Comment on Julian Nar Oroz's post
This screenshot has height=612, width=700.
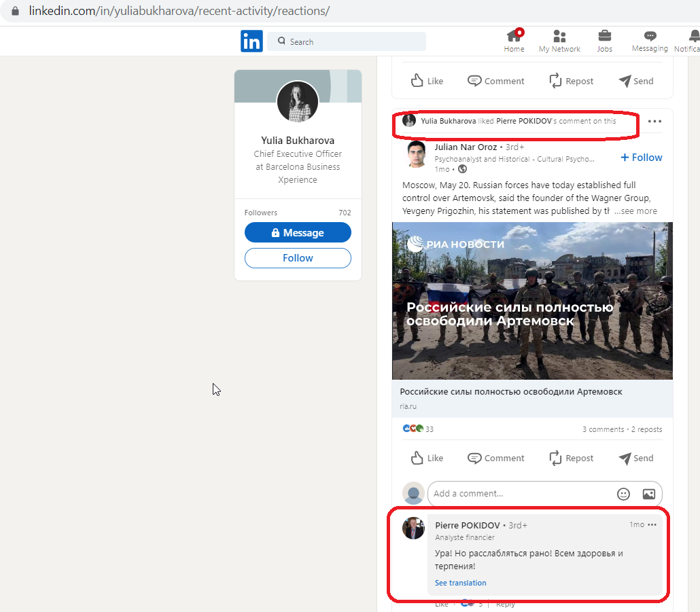point(495,458)
